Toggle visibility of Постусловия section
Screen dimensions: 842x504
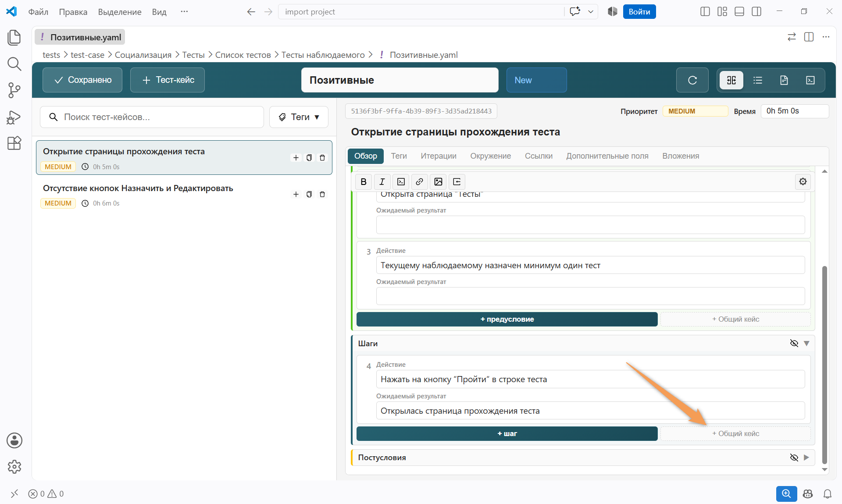coord(794,458)
